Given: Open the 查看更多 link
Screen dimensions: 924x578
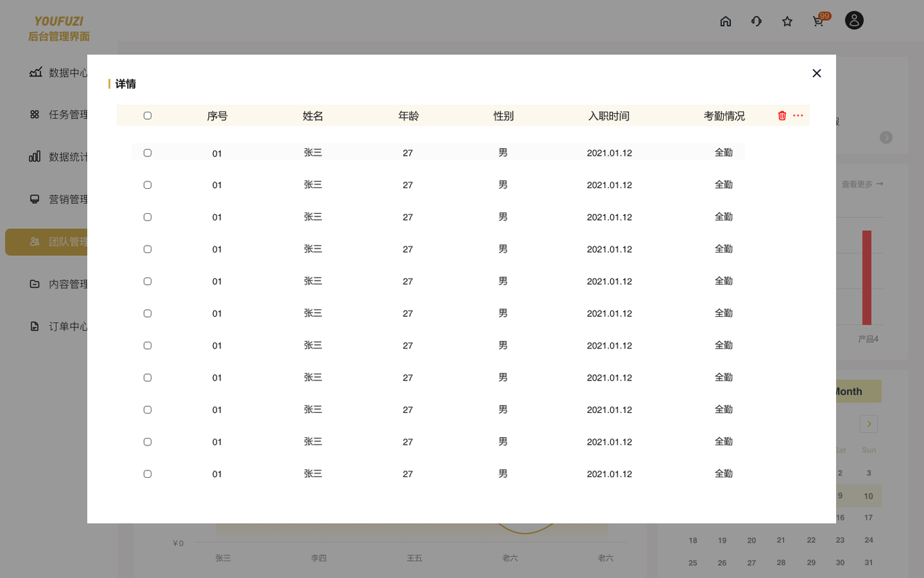Looking at the screenshot, I should tap(862, 184).
